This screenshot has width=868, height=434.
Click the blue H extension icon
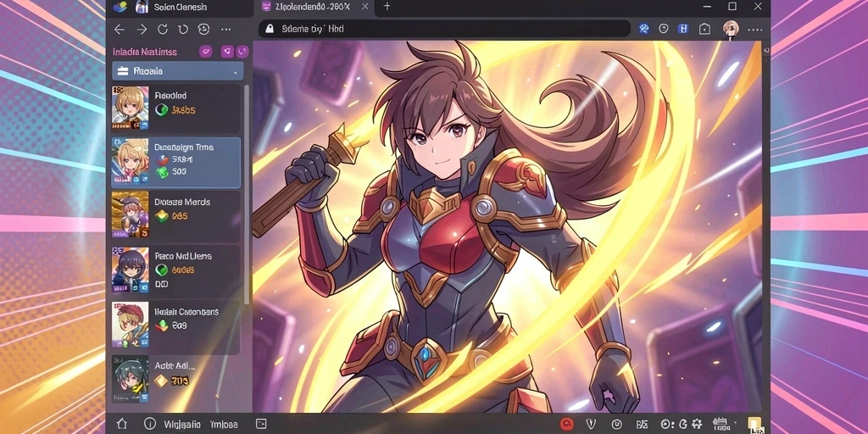pyautogui.click(x=684, y=29)
